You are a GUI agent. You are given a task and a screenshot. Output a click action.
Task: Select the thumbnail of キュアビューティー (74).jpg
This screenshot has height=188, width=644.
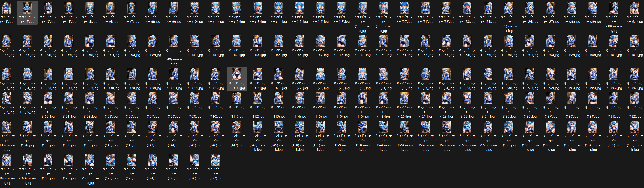click(x=237, y=74)
